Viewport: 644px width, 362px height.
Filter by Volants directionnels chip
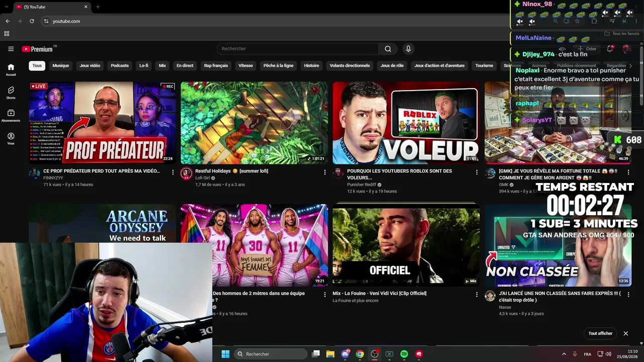tap(350, 65)
